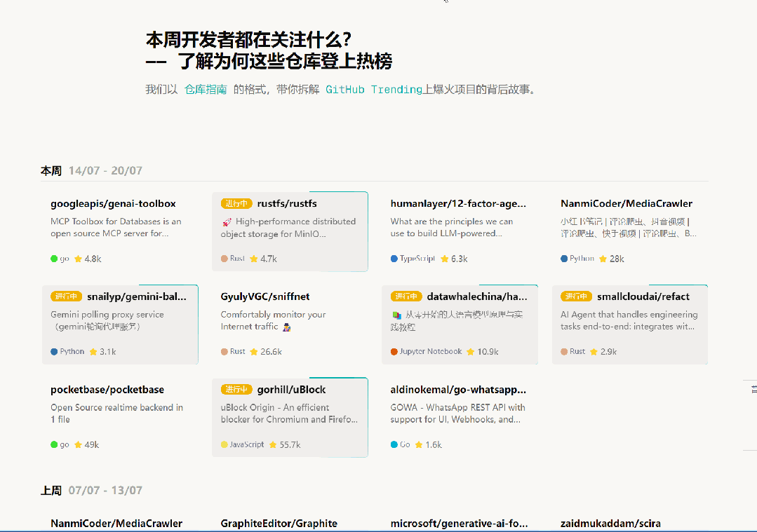Open the snailyp/gemini-balance repository card
The image size is (757, 532).
(x=120, y=324)
